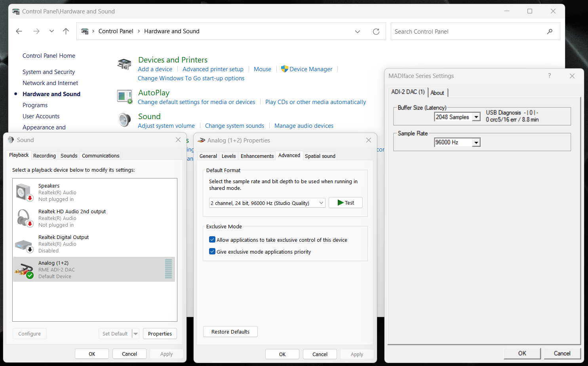Viewport: 588px width, 366px height.
Task: Open Manage audio devices link
Action: tap(304, 126)
